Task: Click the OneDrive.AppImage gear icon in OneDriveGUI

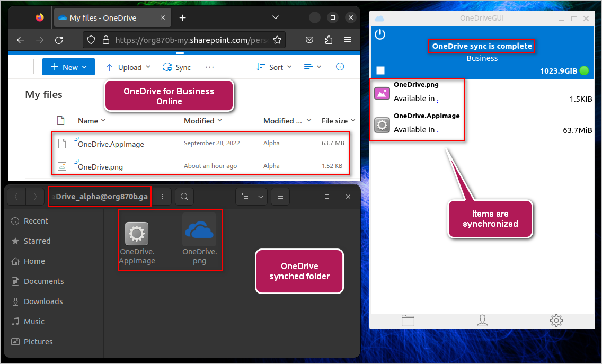Action: [x=382, y=125]
